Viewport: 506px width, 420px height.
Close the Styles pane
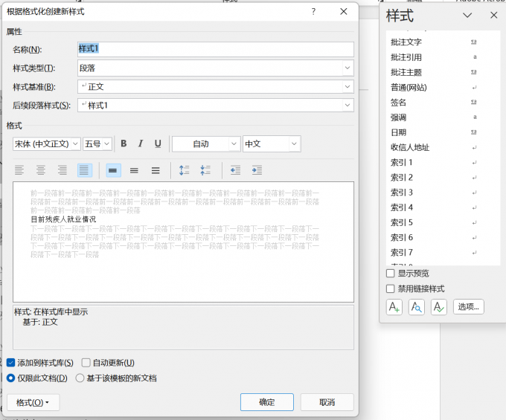click(493, 15)
